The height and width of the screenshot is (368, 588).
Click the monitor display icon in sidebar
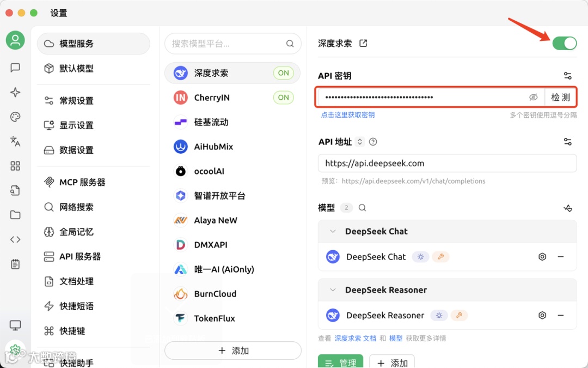(x=15, y=325)
